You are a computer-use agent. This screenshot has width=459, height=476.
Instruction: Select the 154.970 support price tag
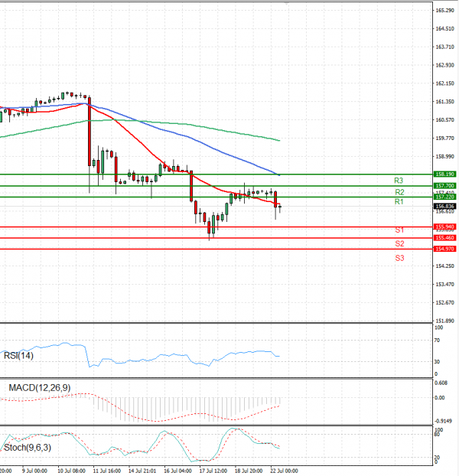tap(444, 249)
